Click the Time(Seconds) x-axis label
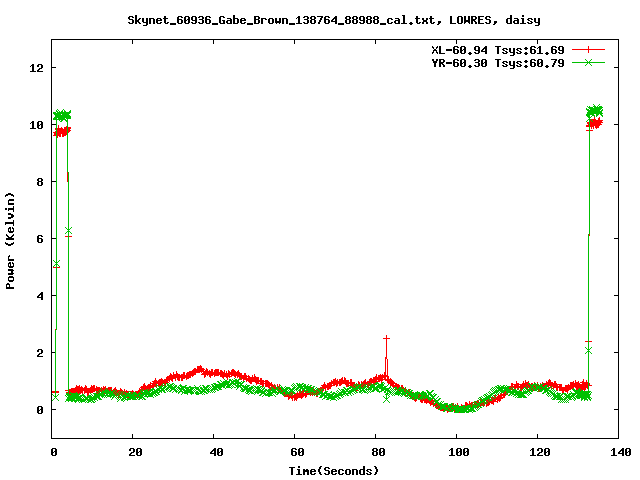This screenshot has width=640, height=480. pyautogui.click(x=334, y=471)
